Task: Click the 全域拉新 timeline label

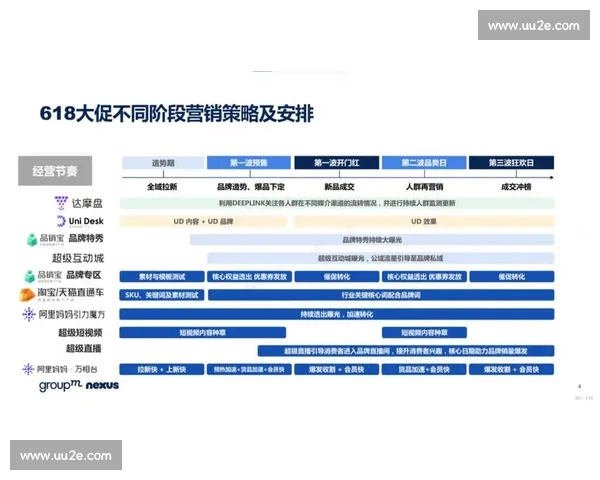Action: tap(162, 187)
